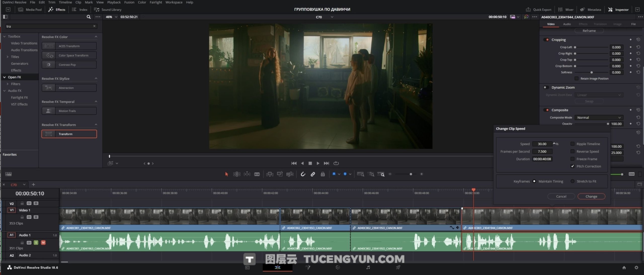Screen dimensions: 644x275
Task: Select the Stretch to Fit radio button
Action: pyautogui.click(x=572, y=181)
